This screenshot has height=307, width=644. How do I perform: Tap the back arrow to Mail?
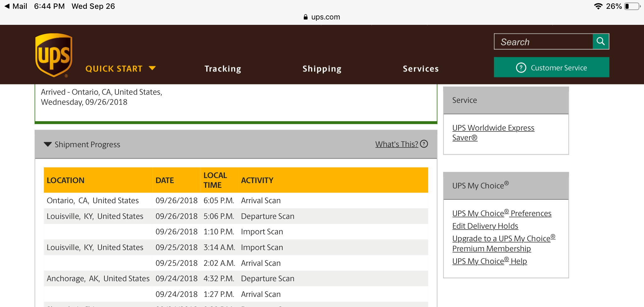tap(7, 6)
